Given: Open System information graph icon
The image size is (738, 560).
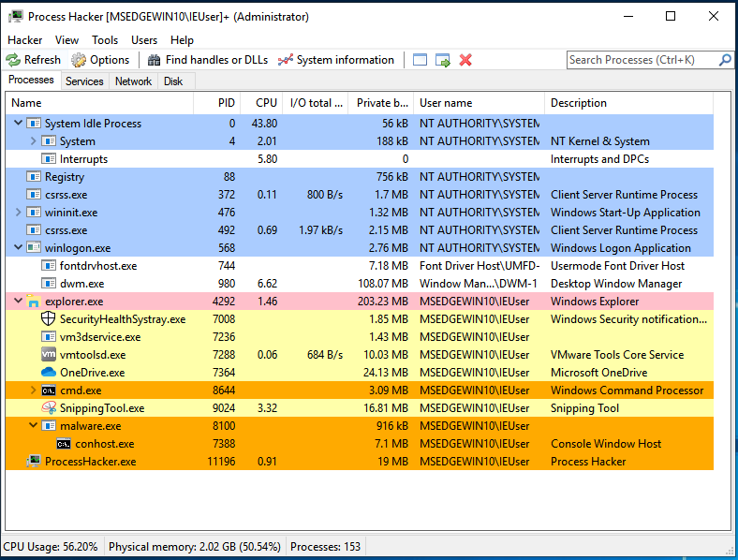Looking at the screenshot, I should pos(286,60).
